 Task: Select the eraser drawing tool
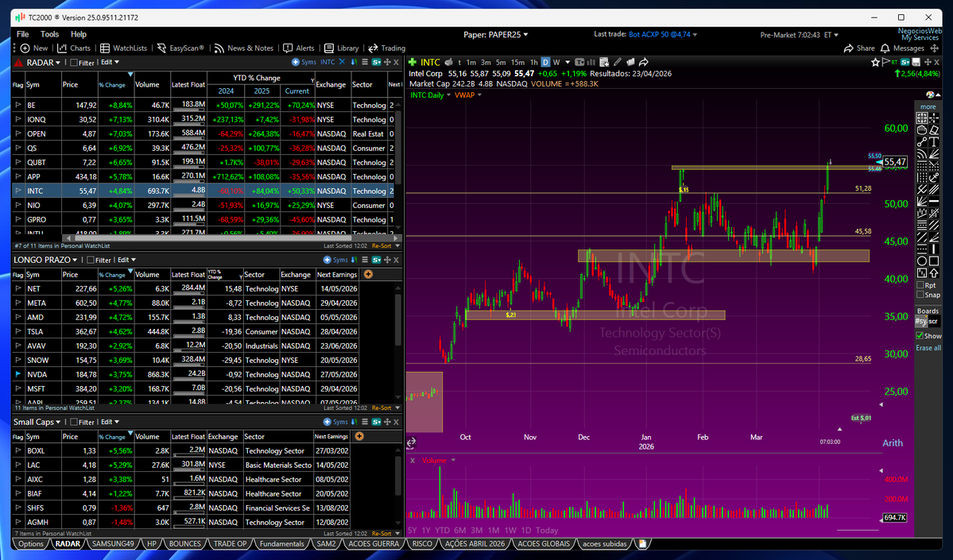pos(934,130)
